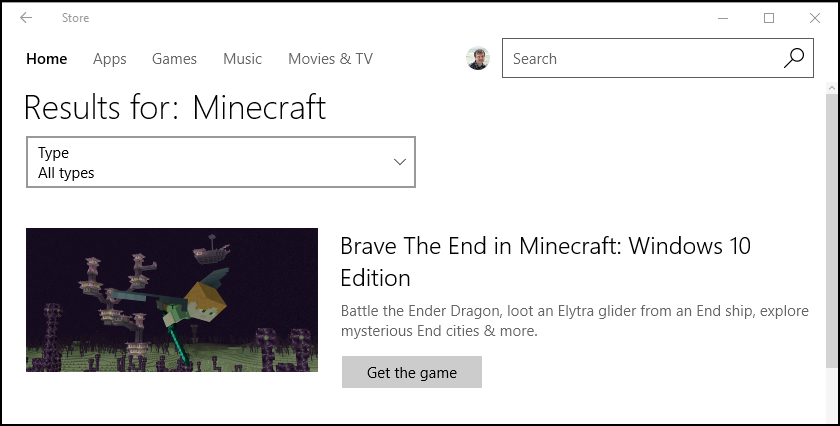Open the user profile avatar
Viewport: 840px width, 426px height.
point(477,58)
